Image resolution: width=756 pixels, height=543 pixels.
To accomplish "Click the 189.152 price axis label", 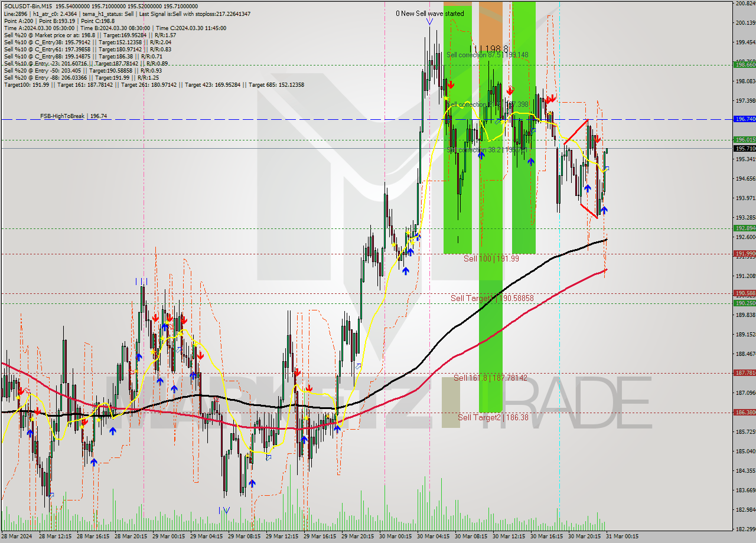I will (746, 334).
